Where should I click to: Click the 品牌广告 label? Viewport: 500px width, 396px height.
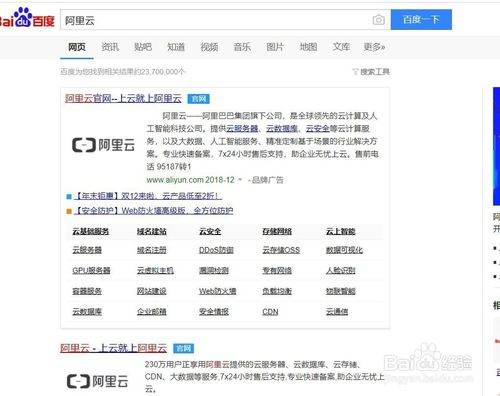click(267, 180)
